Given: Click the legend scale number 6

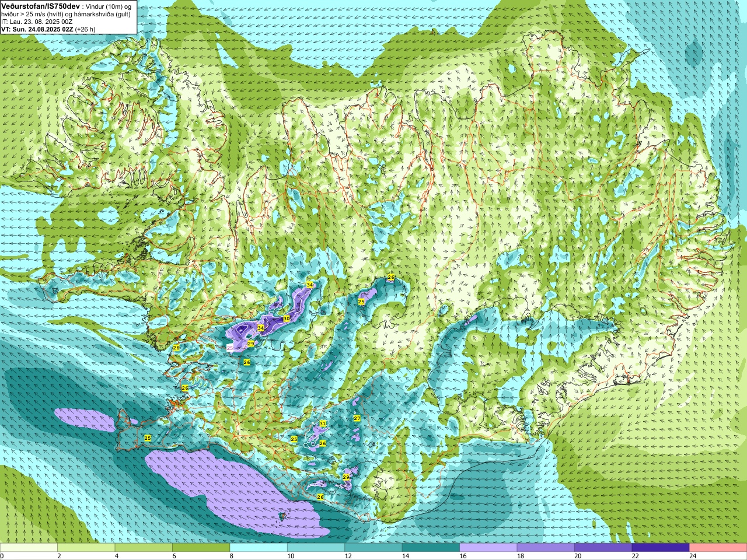Looking at the screenshot, I should tap(174, 556).
